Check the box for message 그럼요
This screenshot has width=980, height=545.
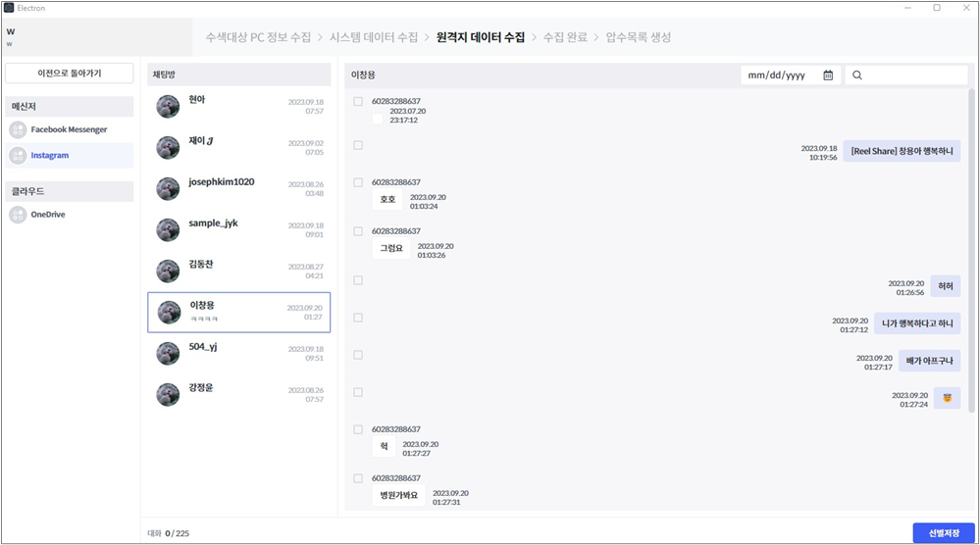(x=358, y=231)
